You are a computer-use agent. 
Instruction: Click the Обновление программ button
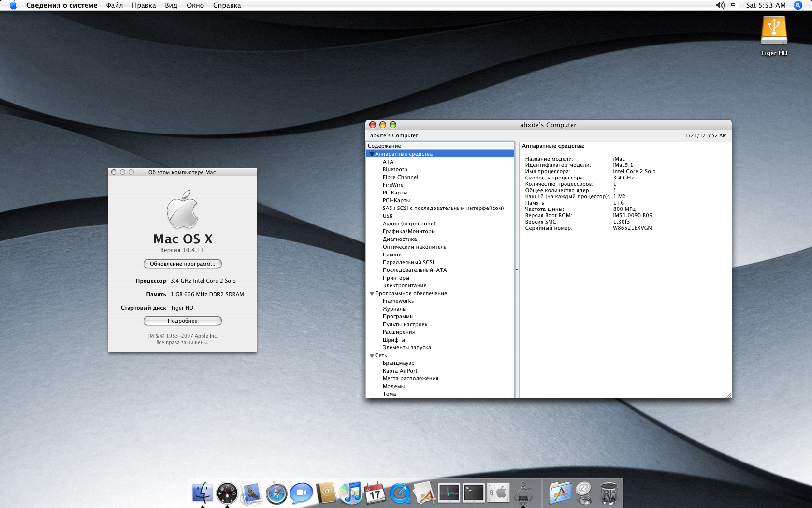[183, 264]
